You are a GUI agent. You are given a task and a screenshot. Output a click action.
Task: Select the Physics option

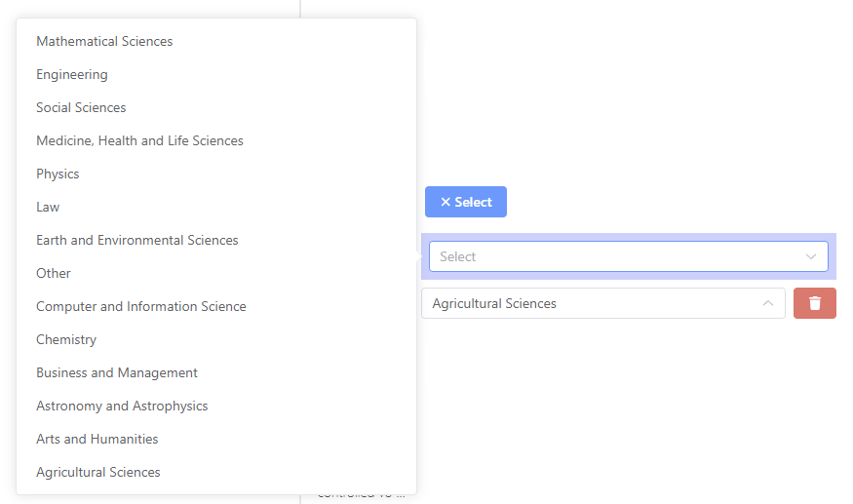(x=216, y=174)
